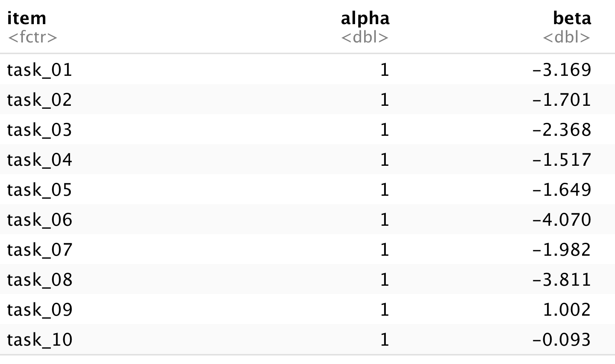Image resolution: width=615 pixels, height=364 pixels.
Task: Click the task_05 row label
Action: click(40, 189)
